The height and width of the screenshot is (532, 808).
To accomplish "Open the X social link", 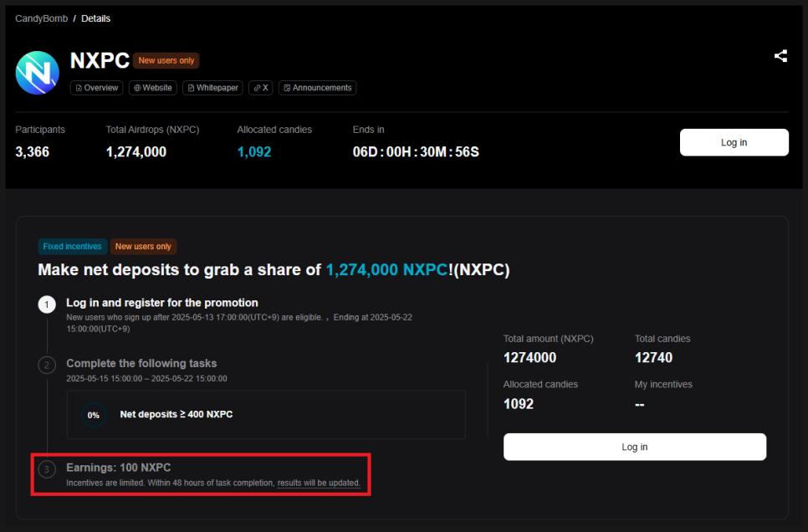I will (260, 88).
